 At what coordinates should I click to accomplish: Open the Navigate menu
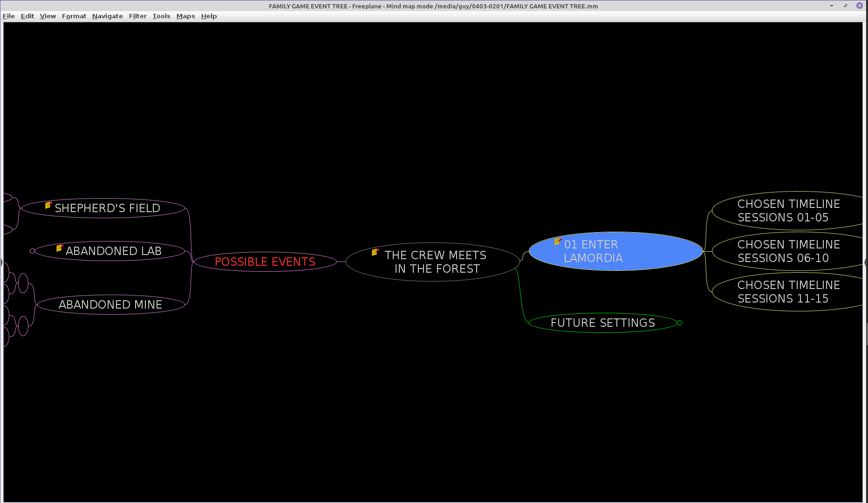point(107,16)
